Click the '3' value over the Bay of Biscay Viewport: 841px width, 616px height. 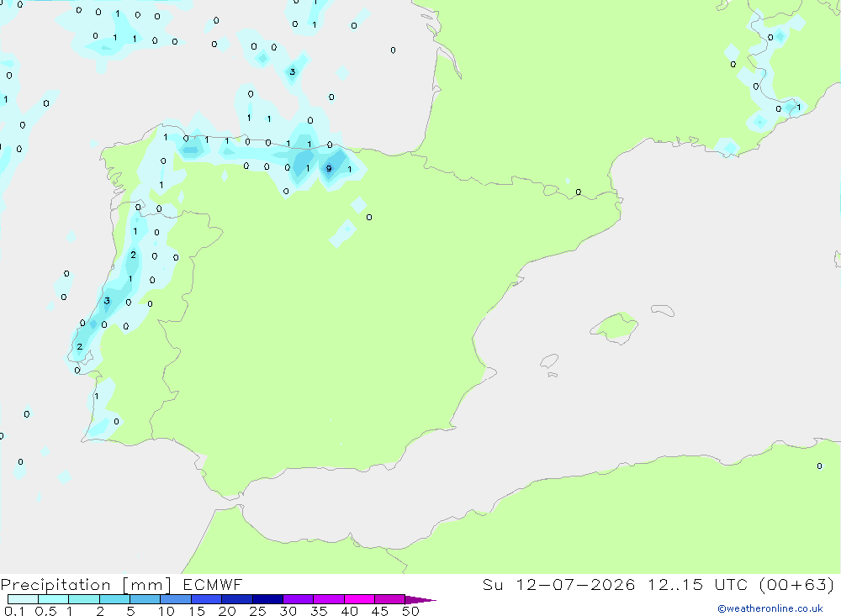coord(293,71)
